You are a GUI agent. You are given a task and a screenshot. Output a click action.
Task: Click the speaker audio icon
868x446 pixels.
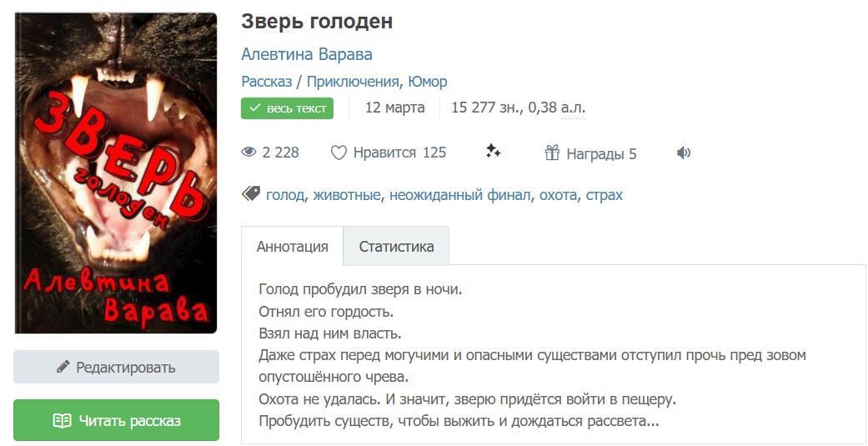684,153
